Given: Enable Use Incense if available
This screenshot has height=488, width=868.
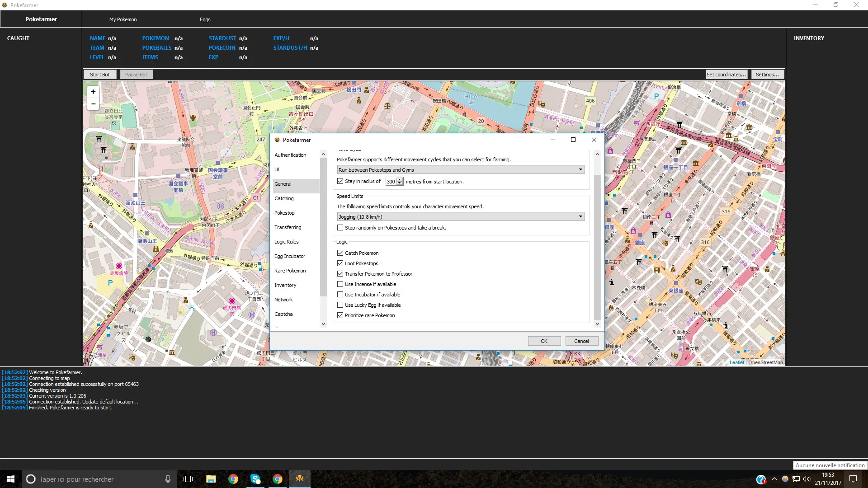Looking at the screenshot, I should 340,284.
